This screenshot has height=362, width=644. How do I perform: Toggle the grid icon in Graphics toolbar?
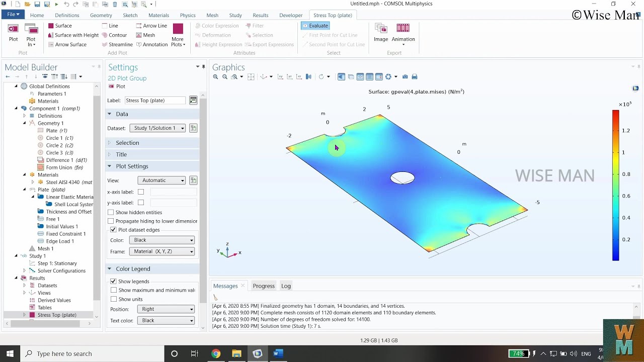click(369, 77)
